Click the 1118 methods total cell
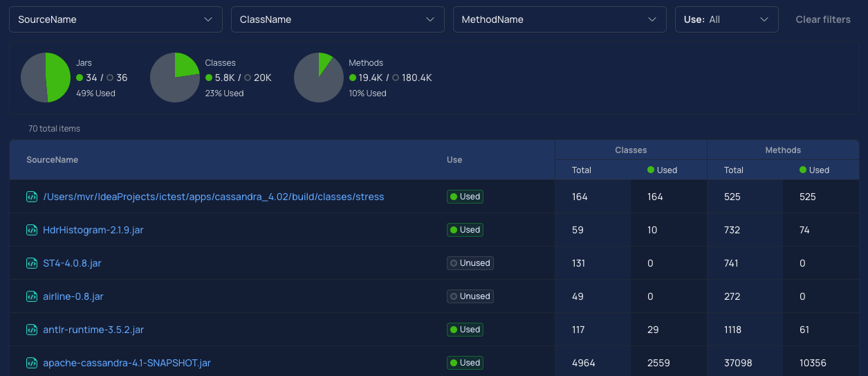This screenshot has height=376, width=868. pos(733,330)
